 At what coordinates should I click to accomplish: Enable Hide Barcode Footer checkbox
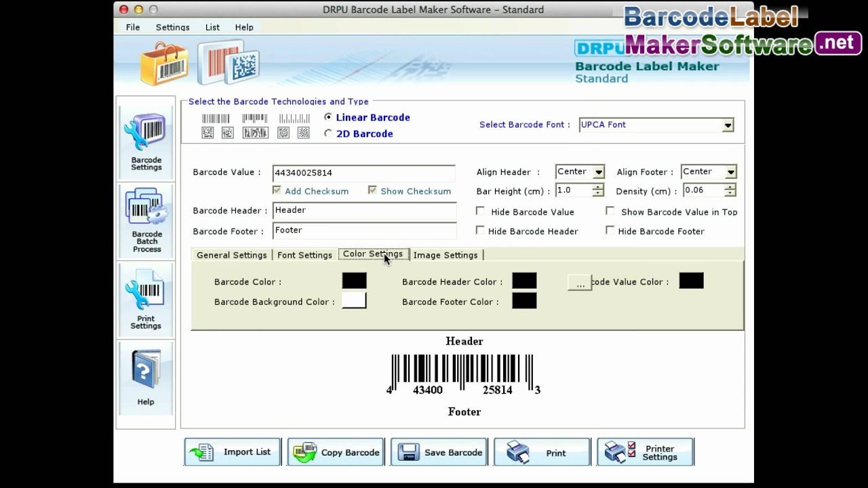610,230
